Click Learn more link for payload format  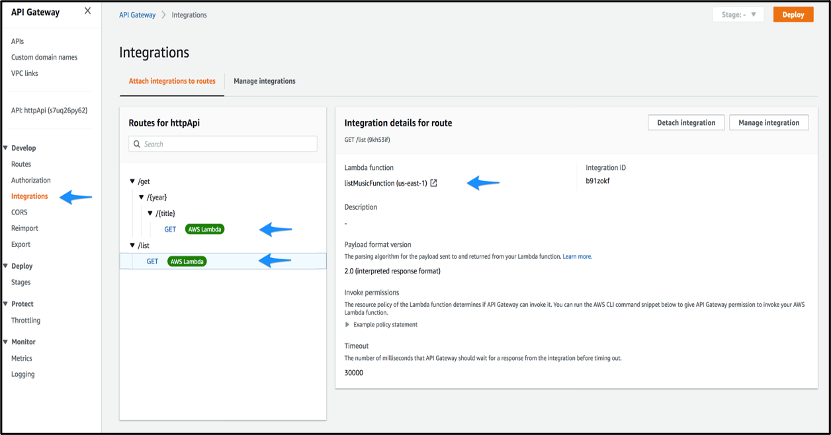coord(577,256)
